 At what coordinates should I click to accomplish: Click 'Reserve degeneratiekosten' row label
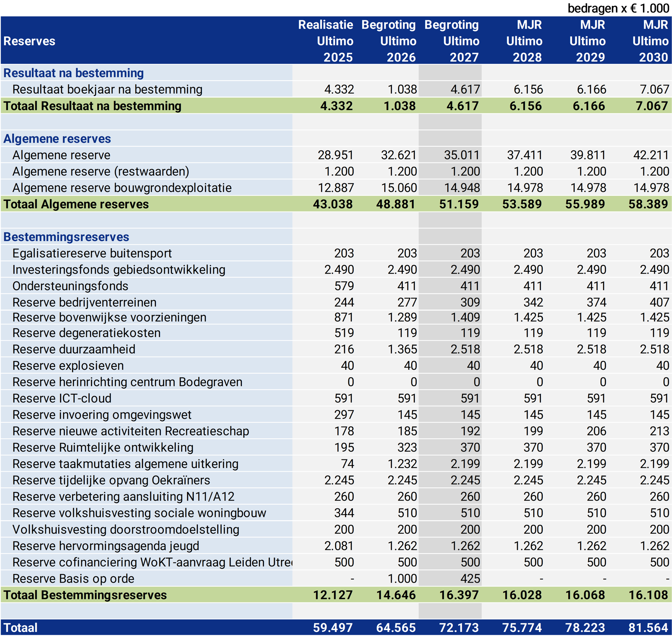click(87, 333)
